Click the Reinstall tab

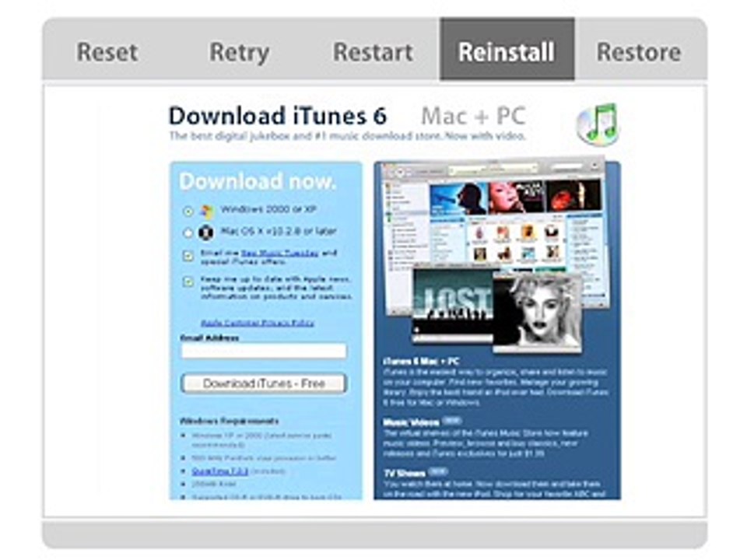tap(507, 50)
